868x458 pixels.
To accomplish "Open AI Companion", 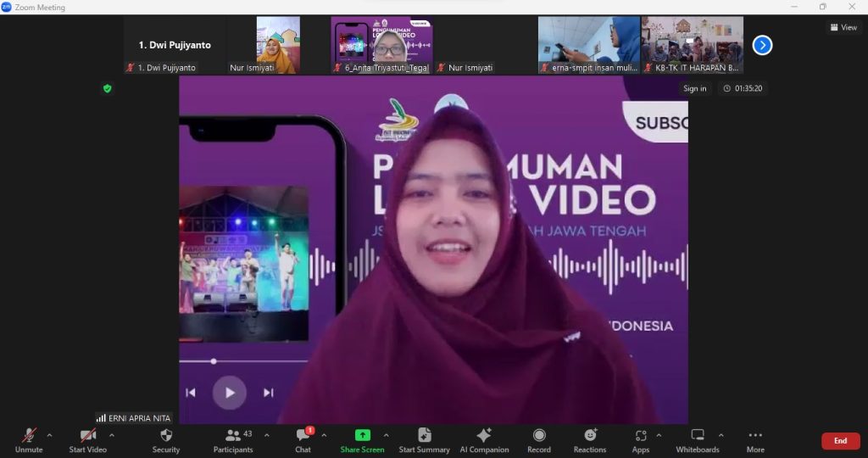I will (x=484, y=436).
